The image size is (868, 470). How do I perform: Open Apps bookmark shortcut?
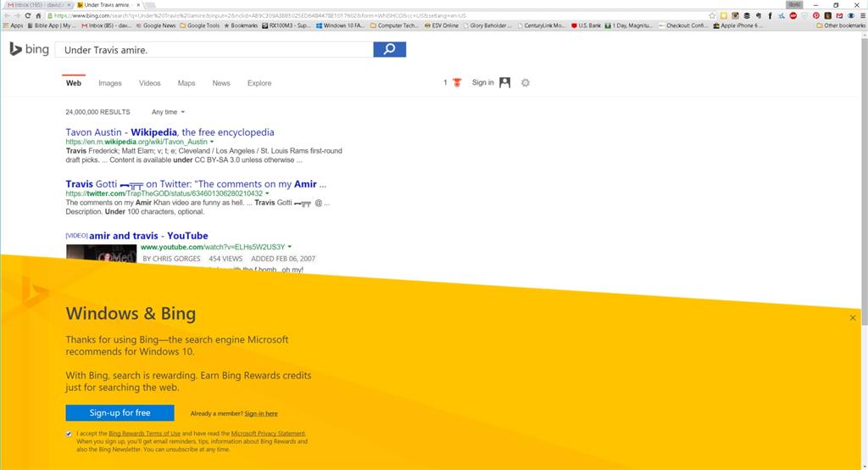(14, 25)
